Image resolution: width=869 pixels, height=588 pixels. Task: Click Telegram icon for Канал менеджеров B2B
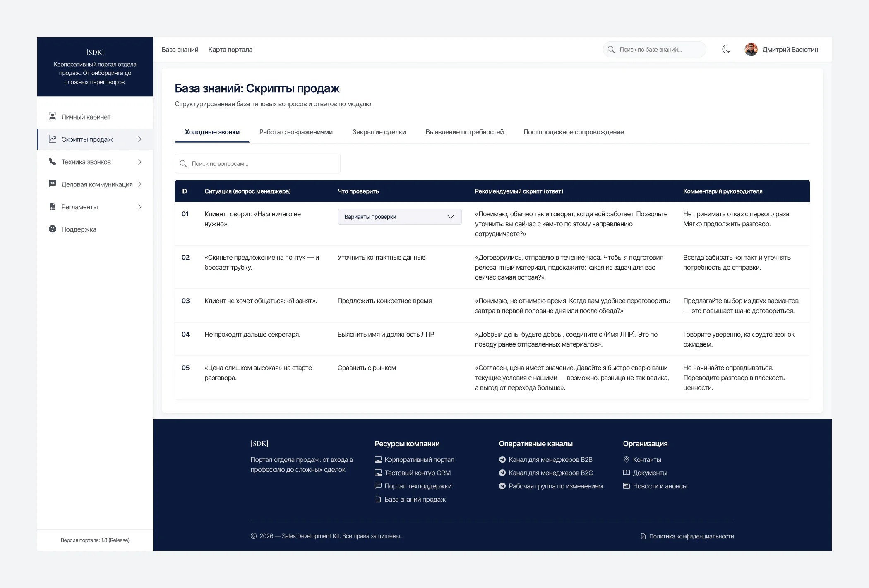502,460
